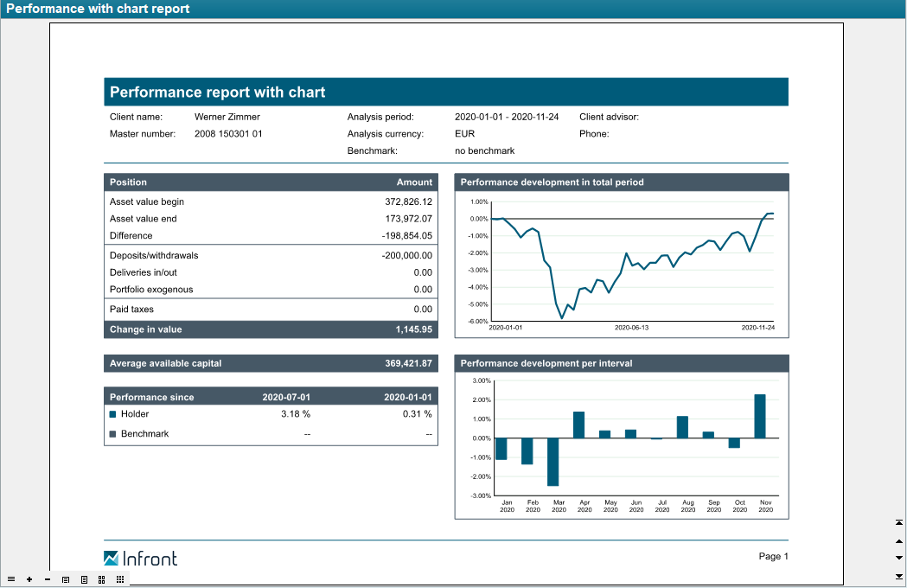Jump to last page with bottom arrow

[899, 576]
